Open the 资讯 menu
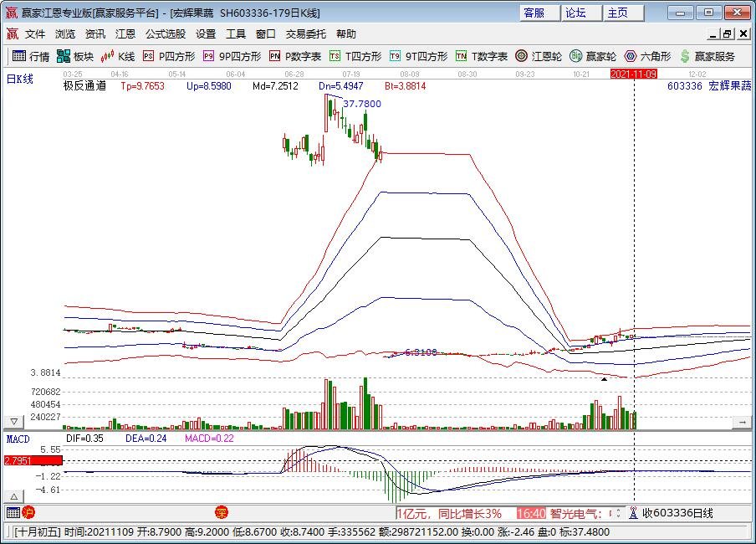 point(95,33)
